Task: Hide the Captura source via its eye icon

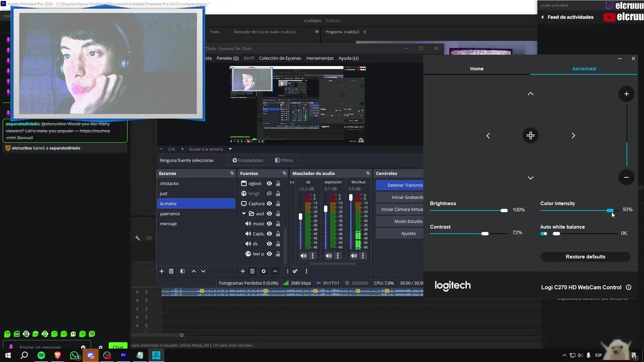Action: point(269,204)
